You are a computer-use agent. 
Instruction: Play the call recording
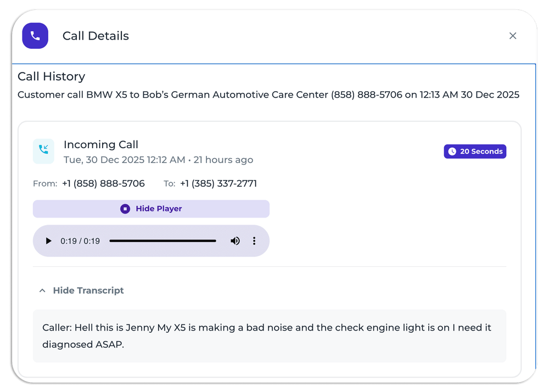pos(48,241)
